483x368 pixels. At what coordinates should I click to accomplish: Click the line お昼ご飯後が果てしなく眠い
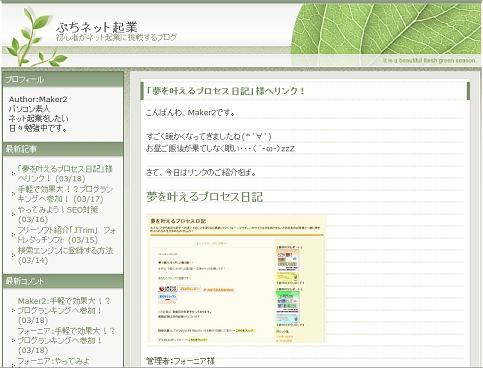[x=220, y=149]
